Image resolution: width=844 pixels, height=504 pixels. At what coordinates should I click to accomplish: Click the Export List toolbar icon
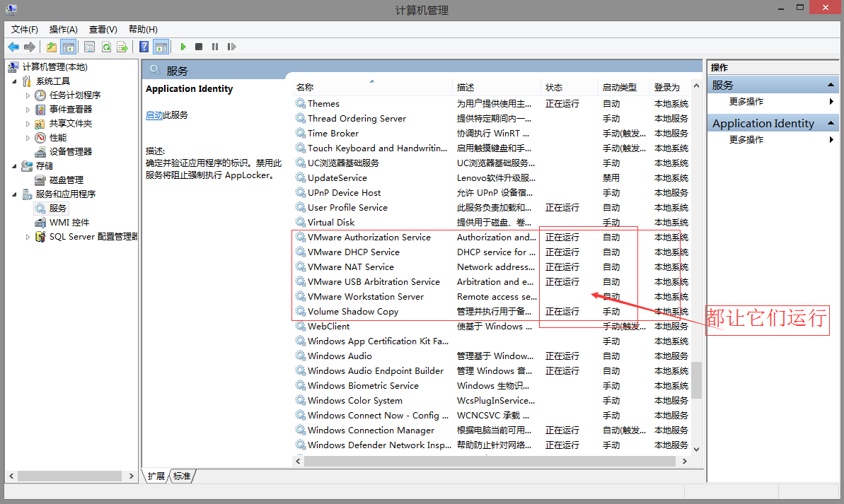pos(122,47)
